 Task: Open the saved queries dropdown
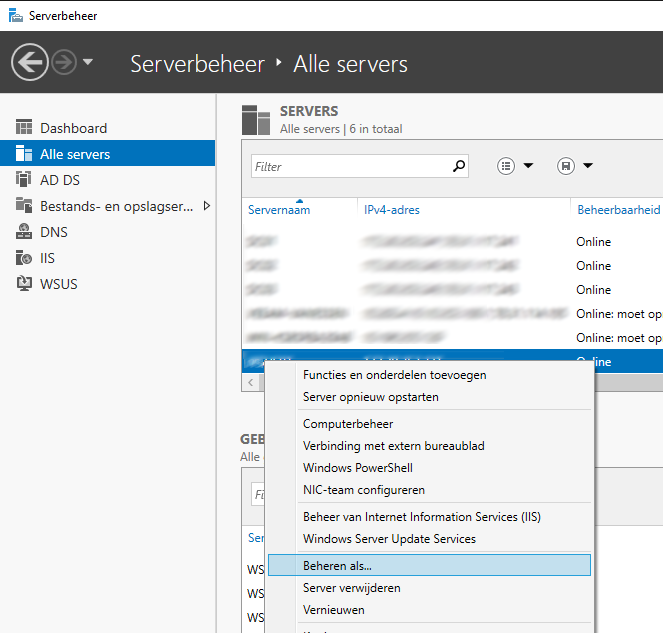coord(575,166)
